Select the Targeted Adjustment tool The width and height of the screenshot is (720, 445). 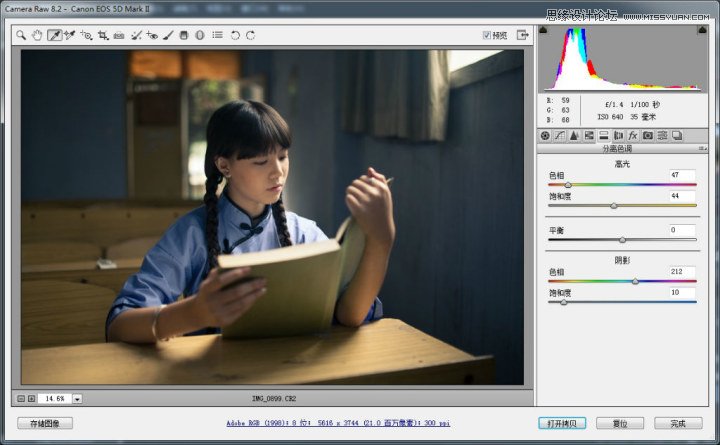coord(86,35)
